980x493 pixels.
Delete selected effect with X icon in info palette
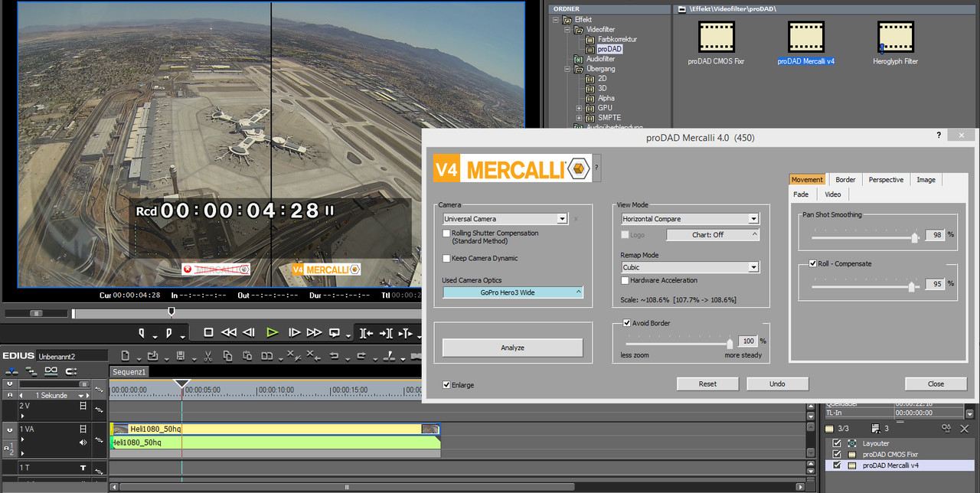tap(965, 429)
